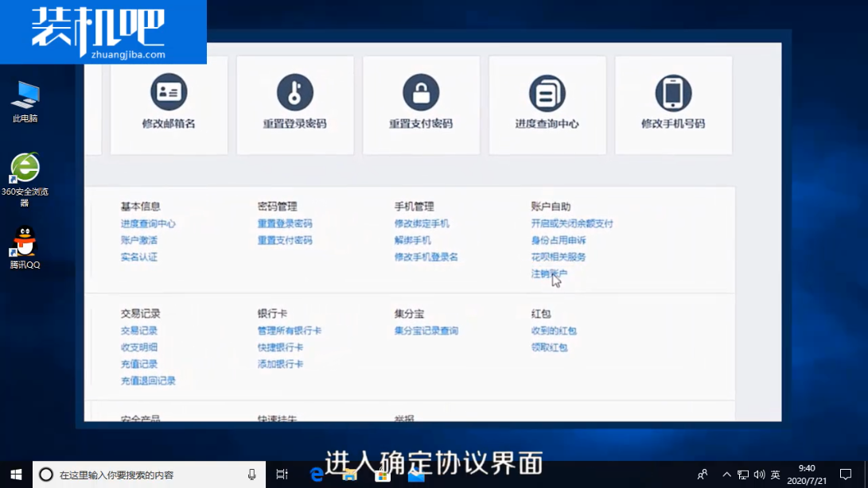Open Microsoft Edge in the taskbar

317,474
